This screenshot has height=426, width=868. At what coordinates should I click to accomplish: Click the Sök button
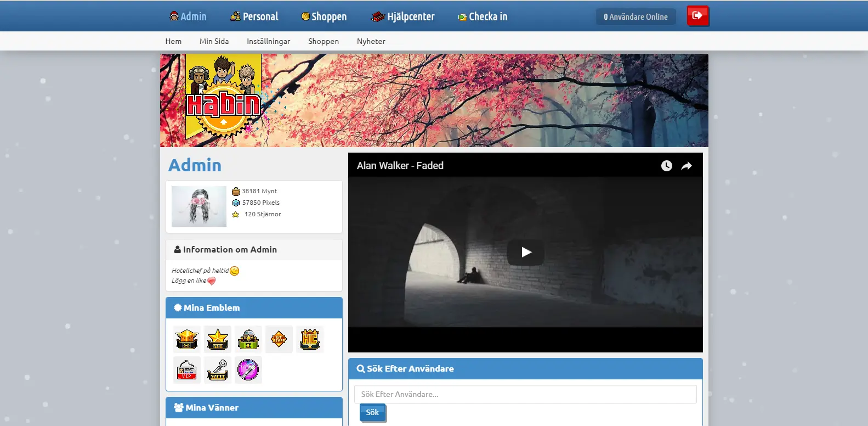click(372, 412)
